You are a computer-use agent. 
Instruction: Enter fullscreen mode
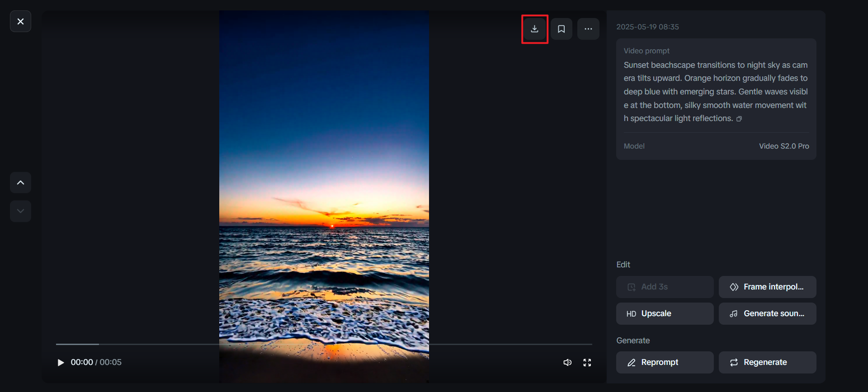point(587,363)
